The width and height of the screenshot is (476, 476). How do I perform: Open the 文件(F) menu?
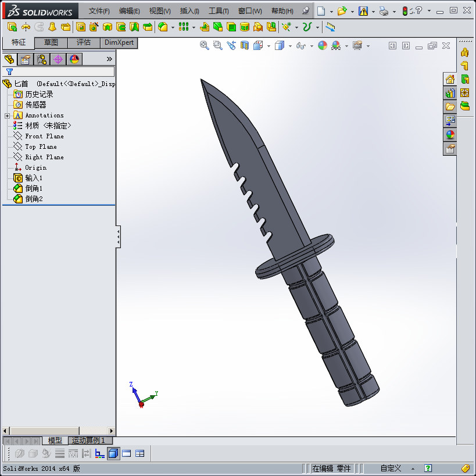99,11
